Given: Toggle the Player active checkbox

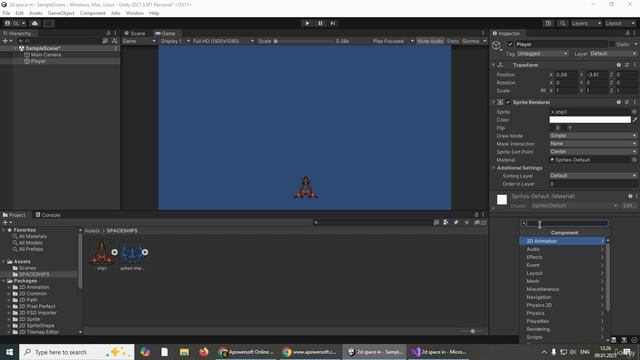Looking at the screenshot, I should tap(510, 44).
